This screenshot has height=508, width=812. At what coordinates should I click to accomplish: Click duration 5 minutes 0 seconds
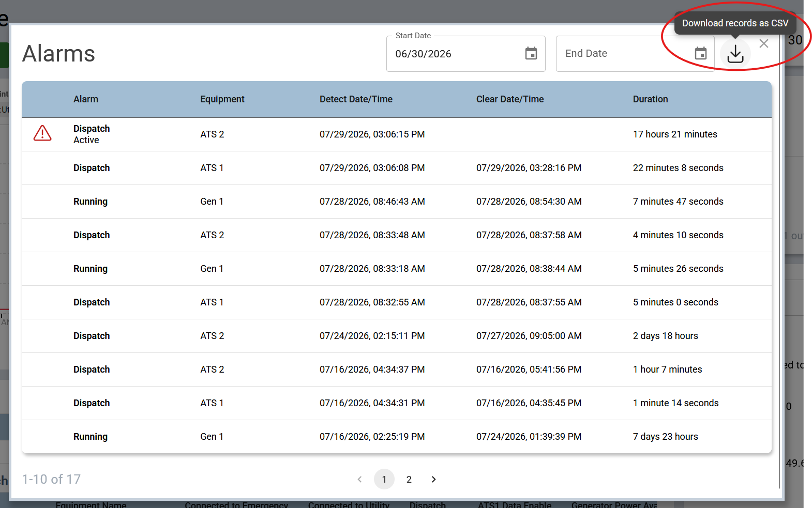(675, 302)
